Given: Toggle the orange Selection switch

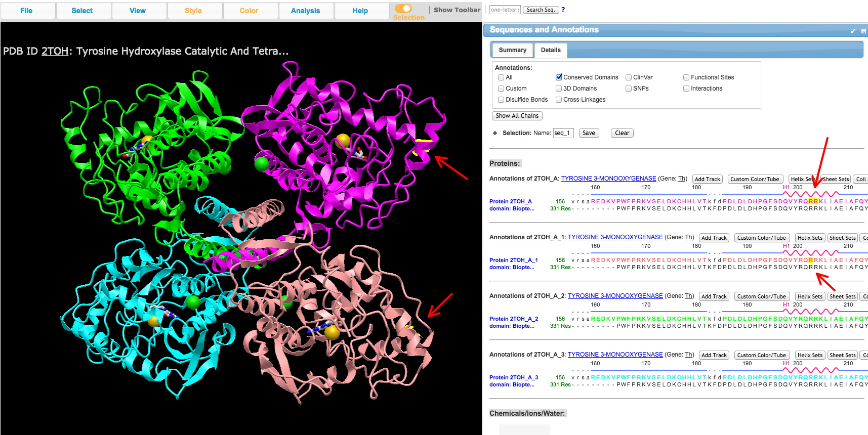Looking at the screenshot, I should click(x=403, y=9).
